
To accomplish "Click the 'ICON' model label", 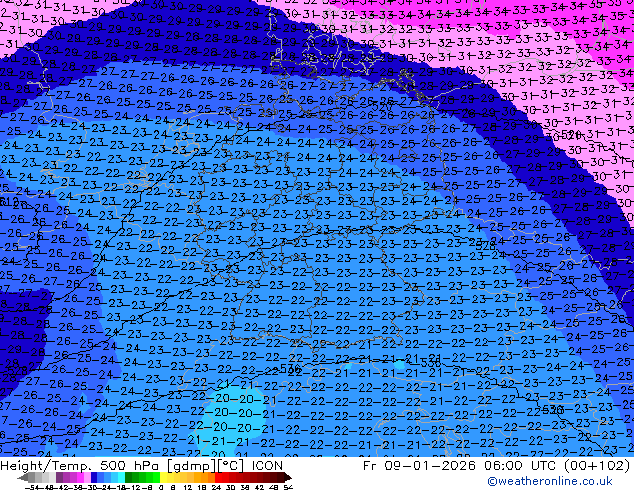I will point(267,466).
